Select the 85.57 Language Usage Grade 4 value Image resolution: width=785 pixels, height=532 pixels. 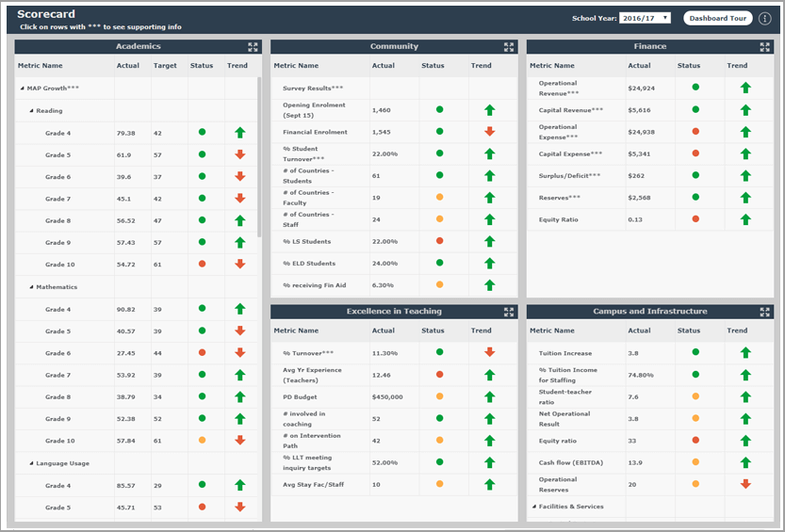tap(126, 486)
